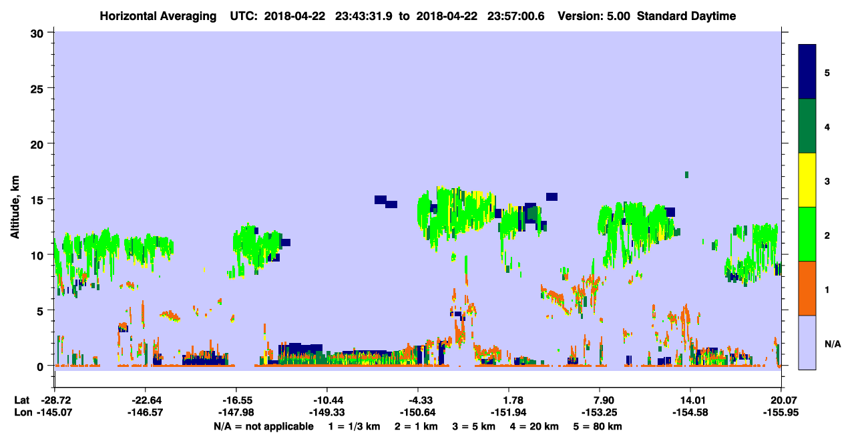Image resolution: width=868 pixels, height=445 pixels.
Task: Click the 'Standard Daytime' text
Action: tap(686, 16)
